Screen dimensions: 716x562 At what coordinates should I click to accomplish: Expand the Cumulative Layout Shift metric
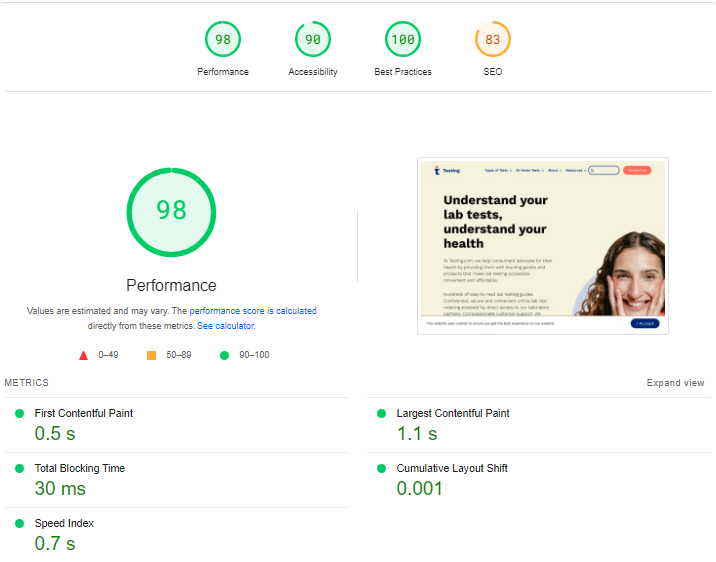pyautogui.click(x=539, y=480)
